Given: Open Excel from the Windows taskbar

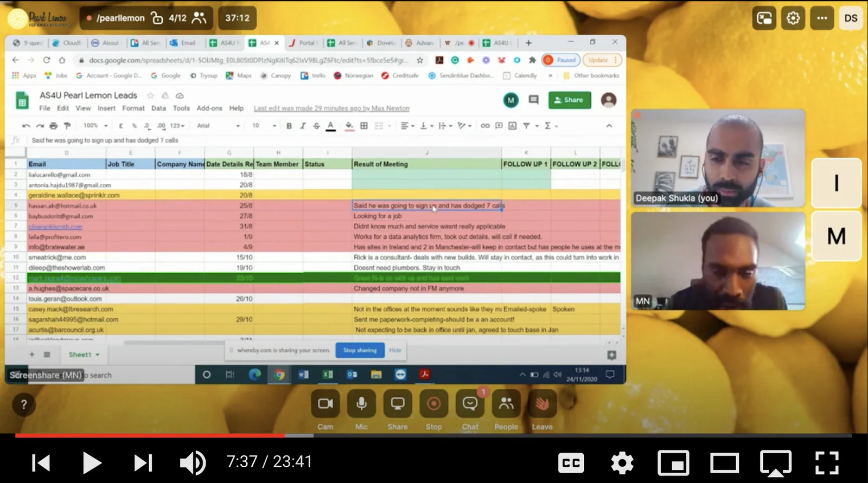Looking at the screenshot, I should click(328, 375).
